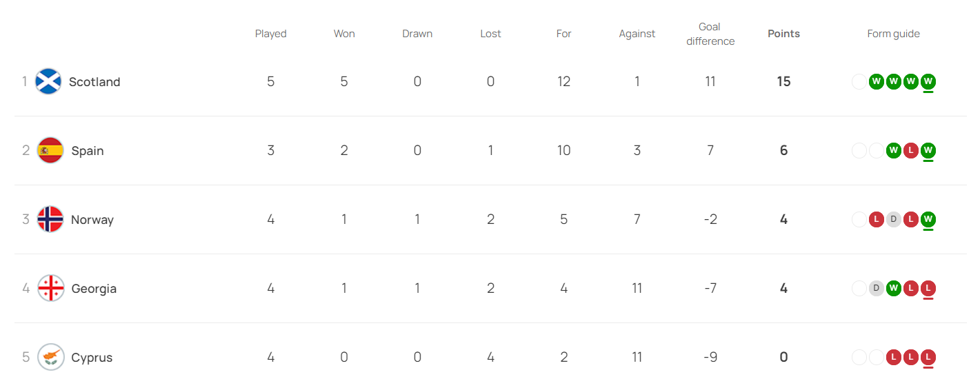Open the Spain team link
Viewport: 980px width, 390px height.
coord(88,151)
